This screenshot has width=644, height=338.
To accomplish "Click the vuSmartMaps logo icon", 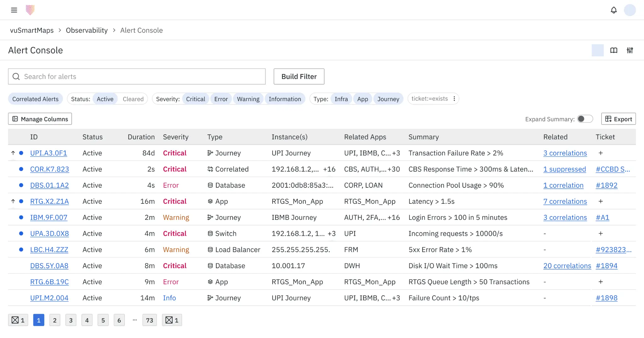I will [x=30, y=10].
